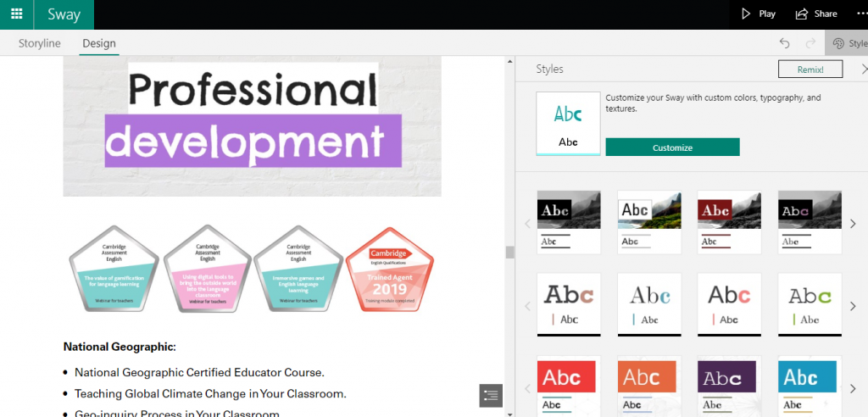868x417 pixels.
Task: Click the Trained Agent 2019 badge
Action: point(390,270)
